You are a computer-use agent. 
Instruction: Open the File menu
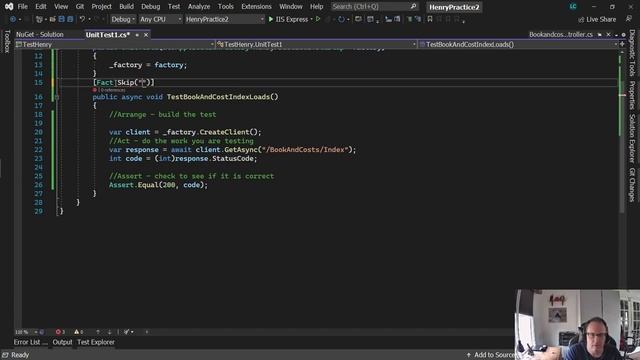click(x=22, y=7)
